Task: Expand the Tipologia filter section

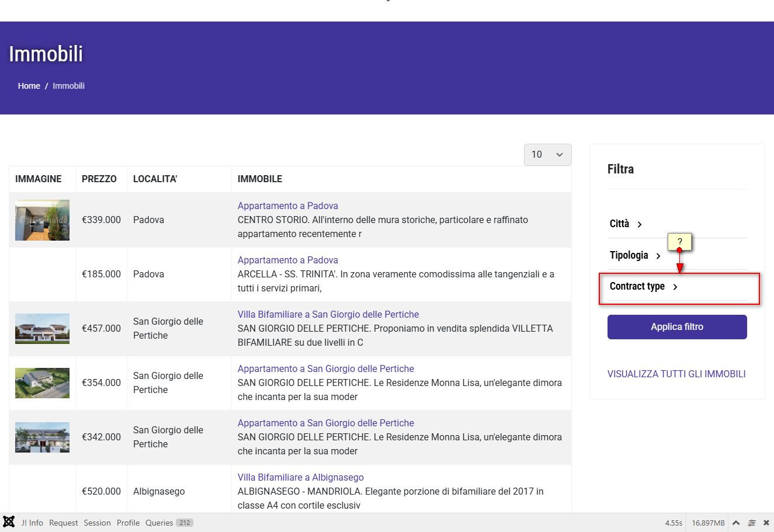Action: pyautogui.click(x=629, y=255)
